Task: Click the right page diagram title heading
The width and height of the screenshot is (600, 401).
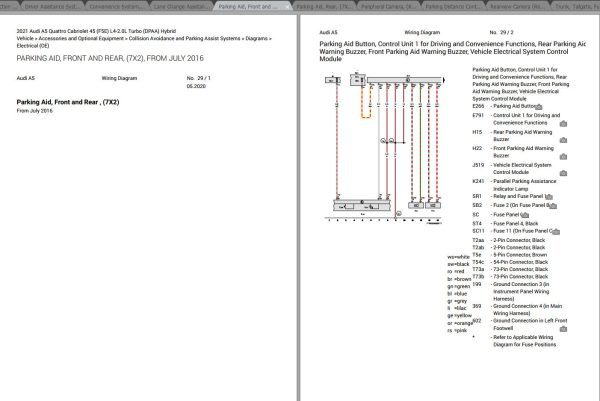Action: (x=453, y=51)
